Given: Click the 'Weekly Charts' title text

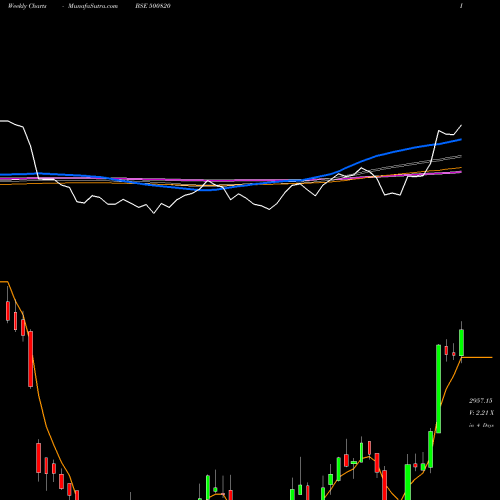Looking at the screenshot, I should 27,6.
